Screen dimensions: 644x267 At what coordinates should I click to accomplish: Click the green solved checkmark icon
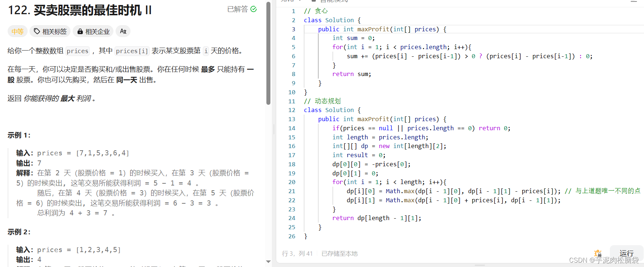pos(254,9)
